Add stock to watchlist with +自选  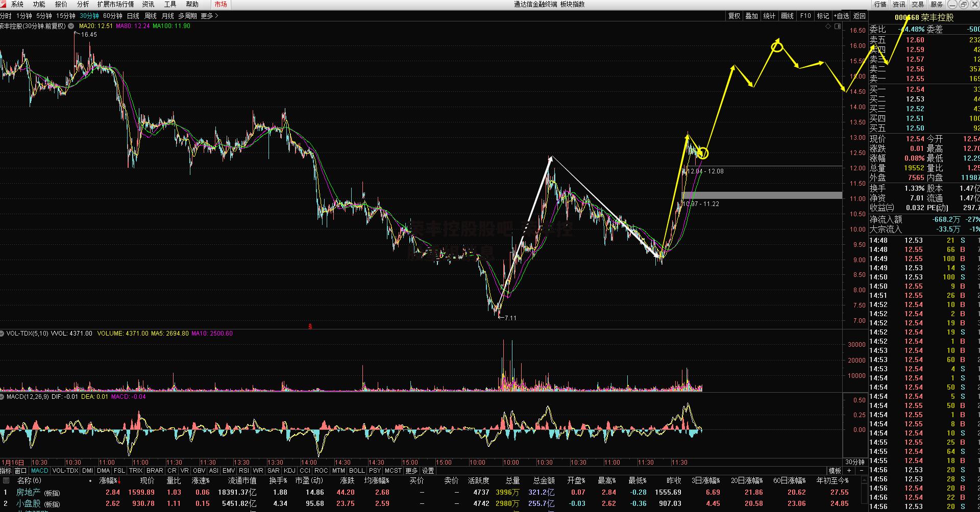(x=842, y=16)
